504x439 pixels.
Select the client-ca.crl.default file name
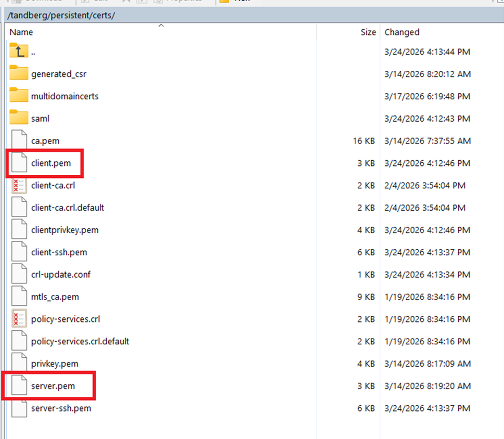pos(68,208)
